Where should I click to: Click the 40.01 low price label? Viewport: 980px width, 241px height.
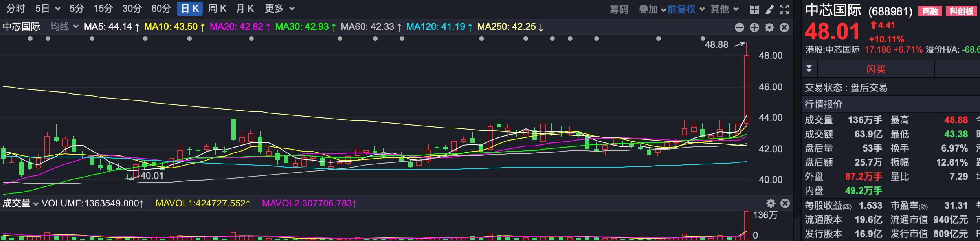click(x=152, y=176)
